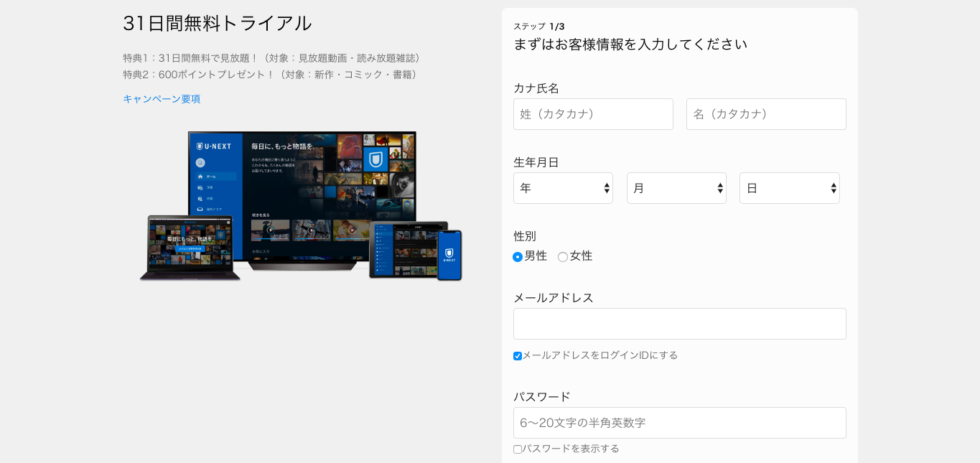Click the 生年月日 label
Screen dimensions: 980x463
(x=536, y=162)
